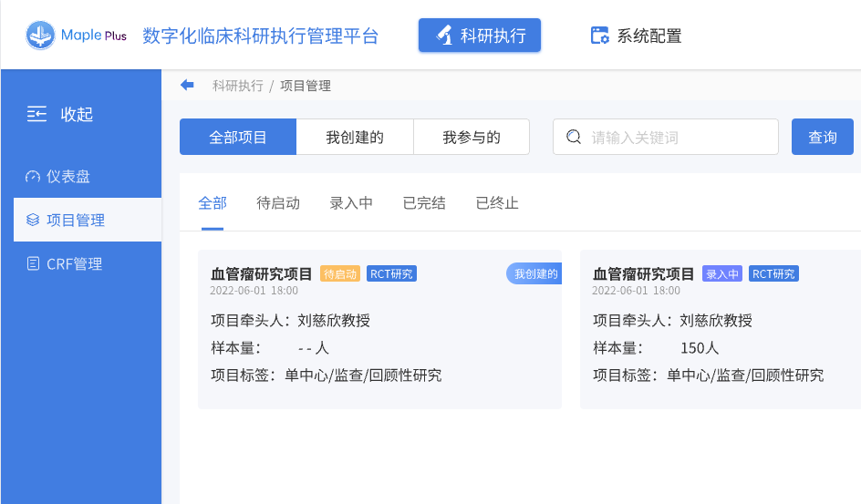Collapse the sidebar with 收起
Image resolution: width=861 pixels, height=504 pixels.
pyautogui.click(x=61, y=115)
